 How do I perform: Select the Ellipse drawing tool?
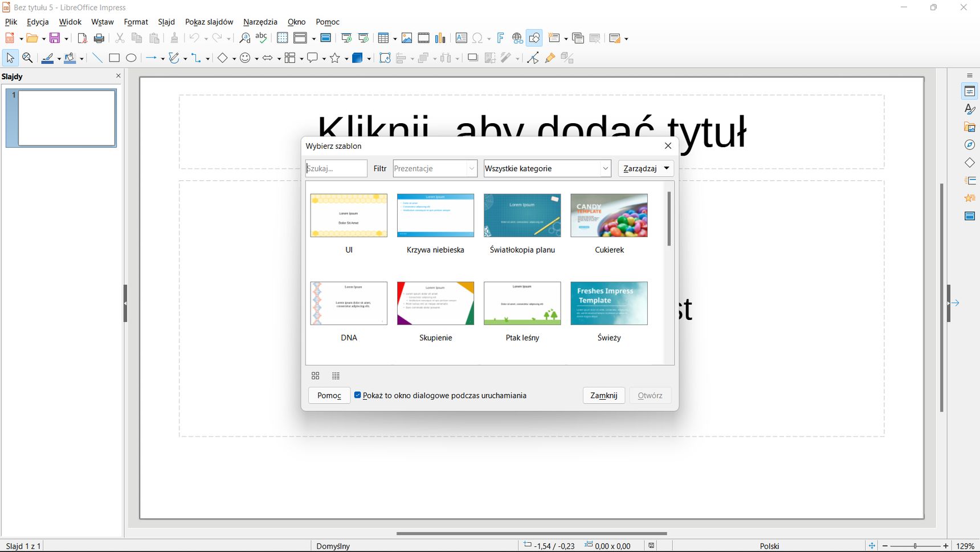131,58
